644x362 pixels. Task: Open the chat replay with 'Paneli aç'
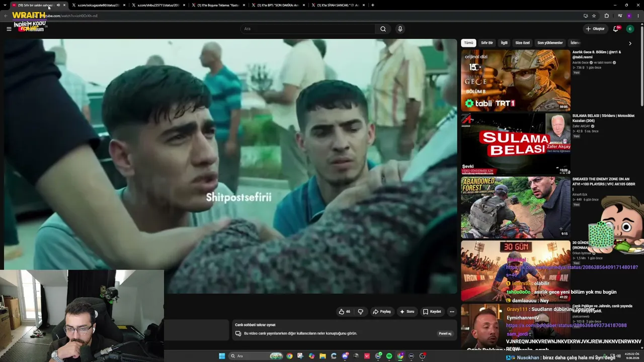click(x=445, y=333)
